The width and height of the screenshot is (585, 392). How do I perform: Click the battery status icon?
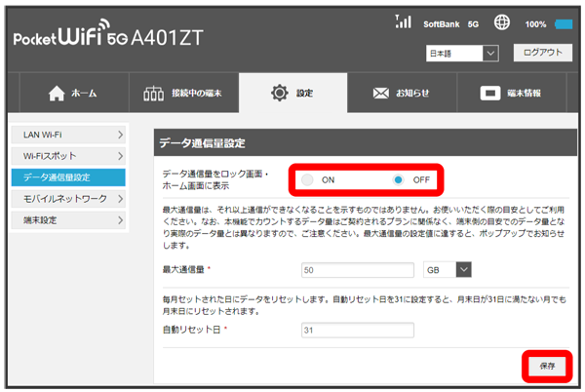point(564,23)
